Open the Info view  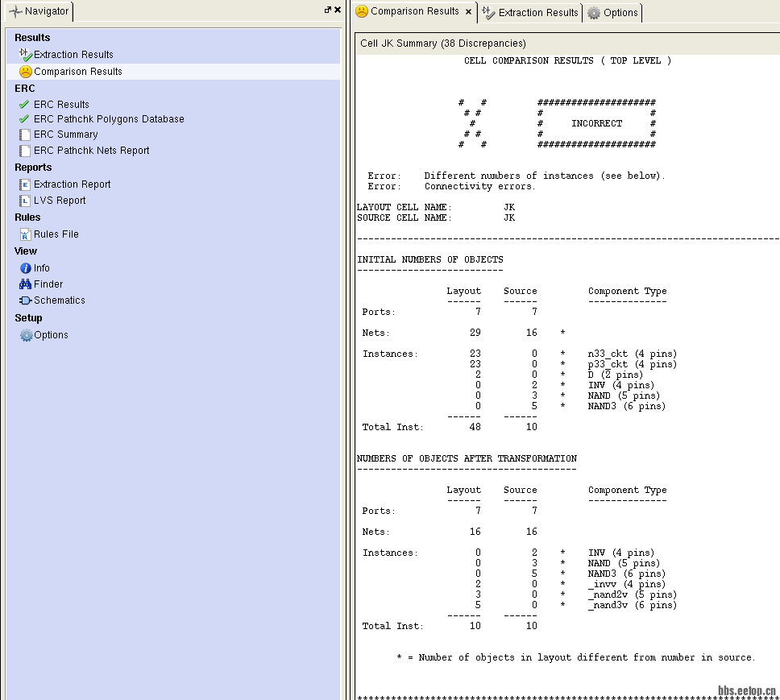(42, 268)
